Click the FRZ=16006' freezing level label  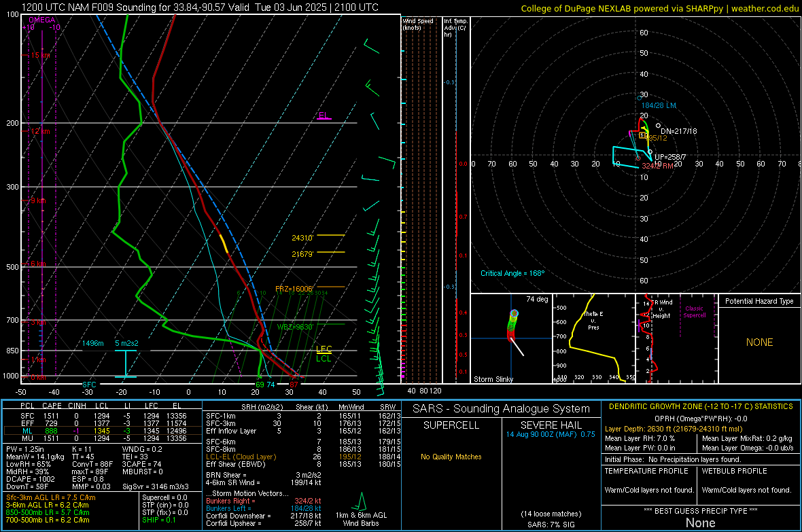tap(294, 289)
